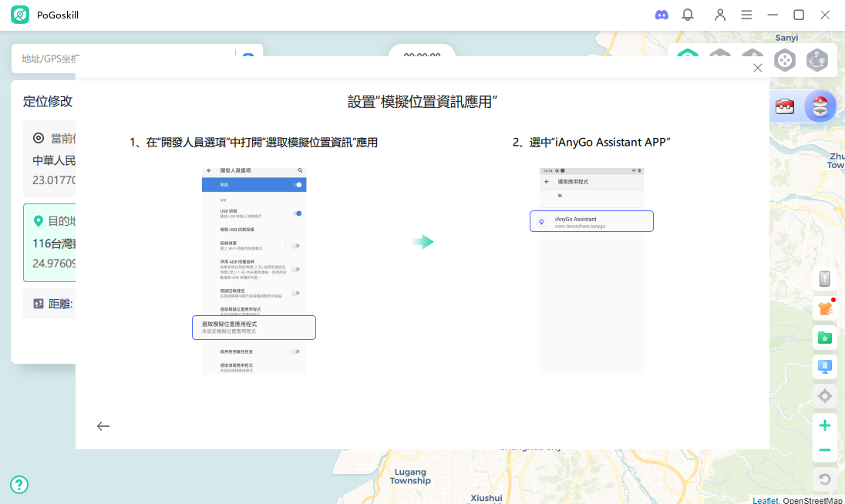Click step 2 text 選中“iAnyGo Assistant APP”

click(591, 142)
